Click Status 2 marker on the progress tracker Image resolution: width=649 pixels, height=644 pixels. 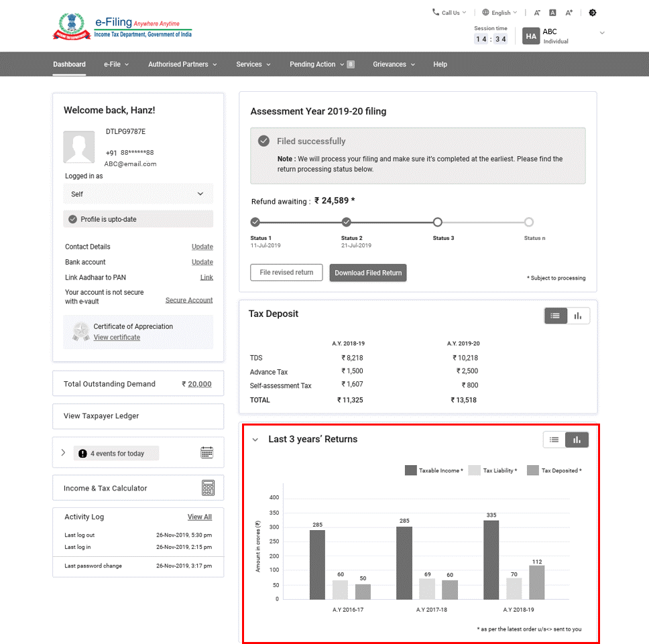(x=346, y=221)
